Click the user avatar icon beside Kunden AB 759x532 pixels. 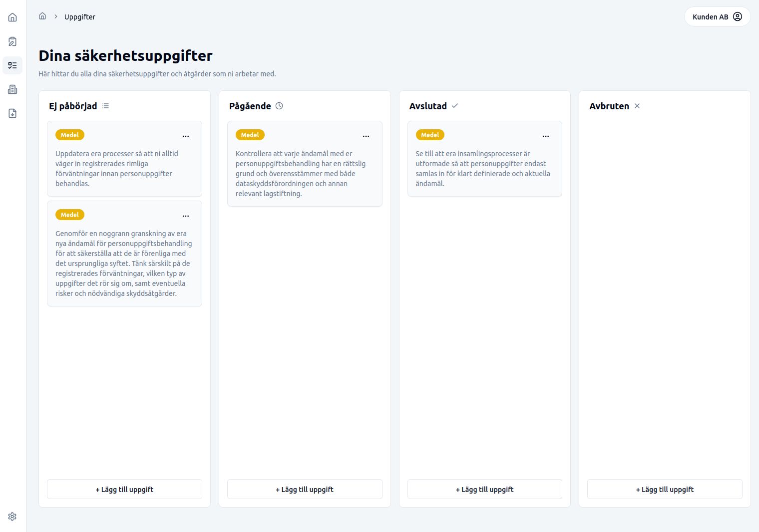tap(738, 17)
